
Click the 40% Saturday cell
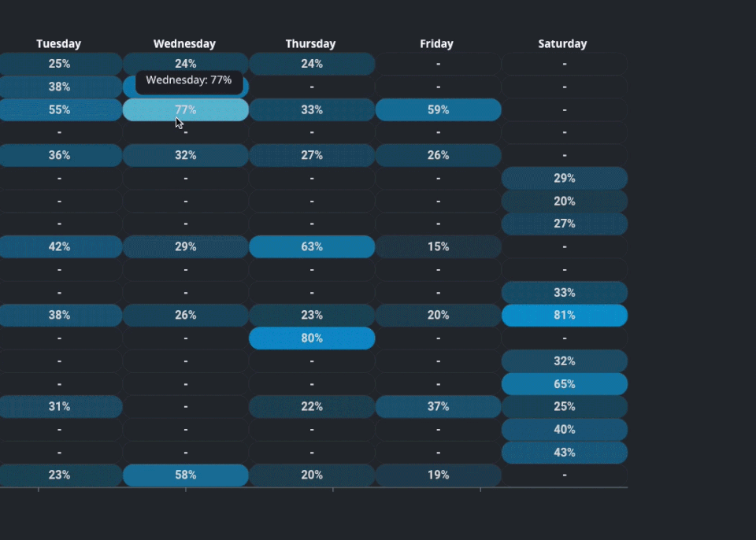[564, 430]
